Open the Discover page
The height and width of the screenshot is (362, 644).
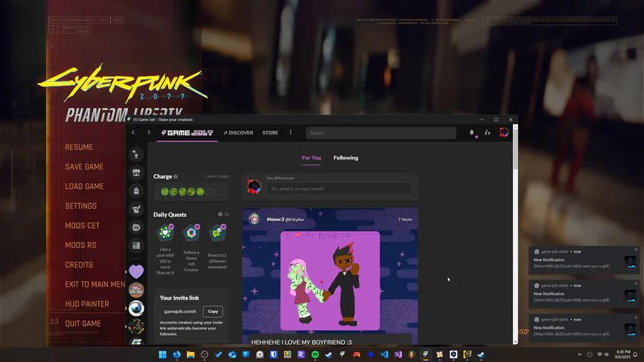click(x=238, y=132)
